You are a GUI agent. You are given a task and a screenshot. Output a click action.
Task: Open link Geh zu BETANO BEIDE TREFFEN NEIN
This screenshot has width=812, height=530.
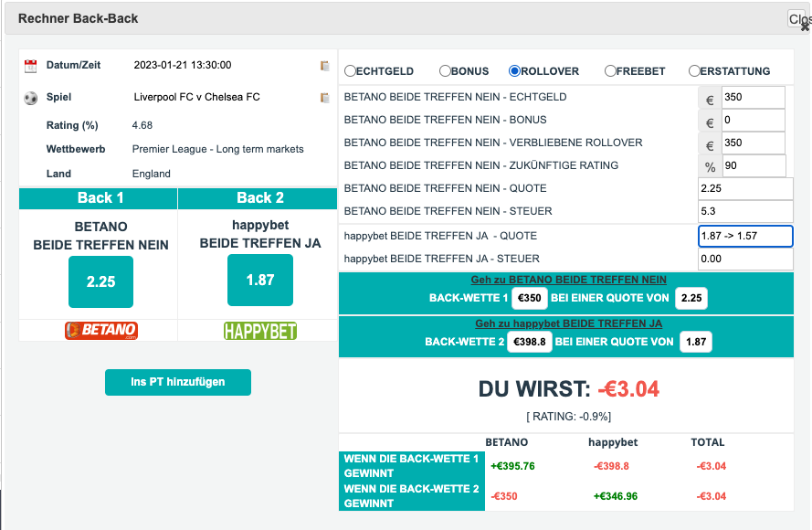[568, 280]
